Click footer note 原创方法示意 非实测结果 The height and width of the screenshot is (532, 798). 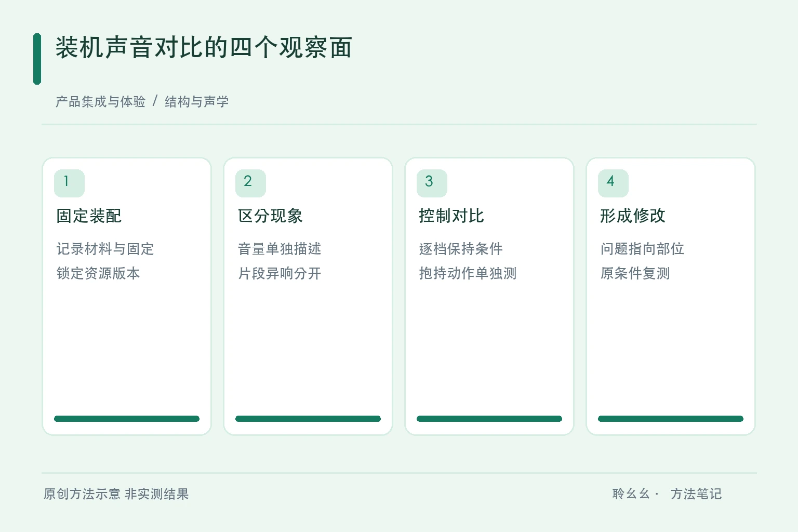tap(116, 494)
